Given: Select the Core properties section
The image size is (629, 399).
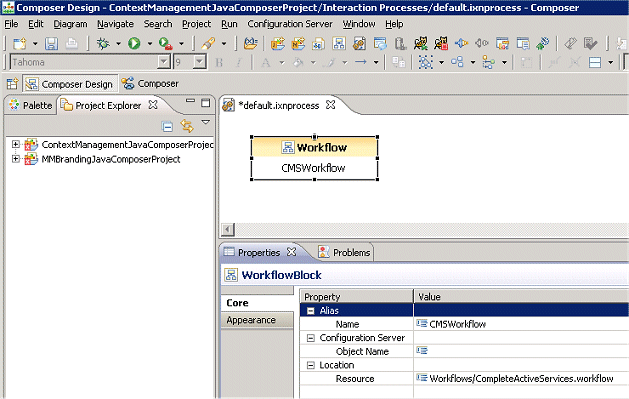Looking at the screenshot, I should click(x=257, y=303).
